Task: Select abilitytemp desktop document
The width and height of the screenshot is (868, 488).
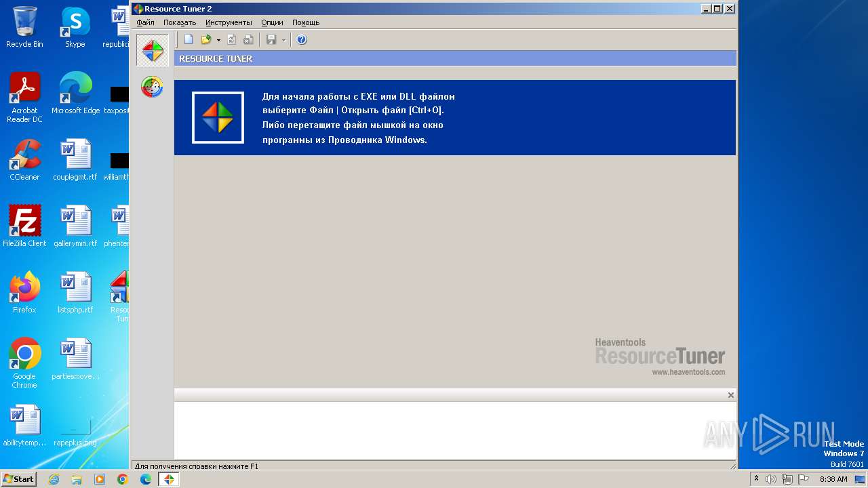Action: (x=24, y=426)
